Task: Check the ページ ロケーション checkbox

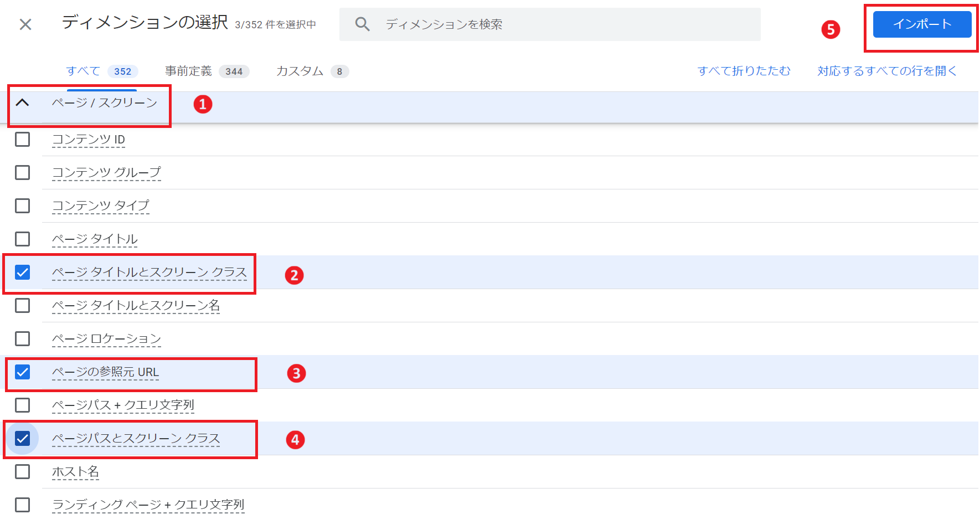Action: [x=23, y=338]
